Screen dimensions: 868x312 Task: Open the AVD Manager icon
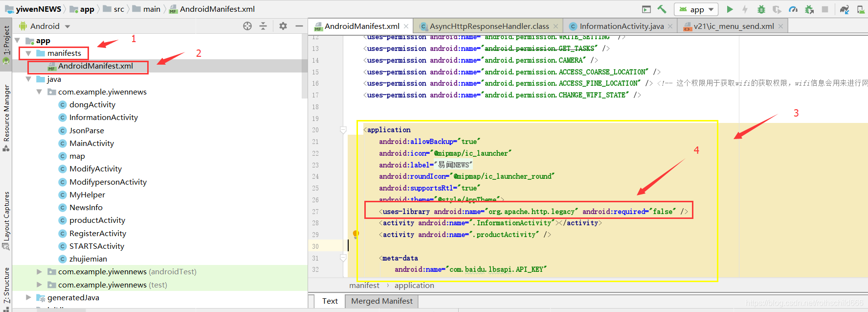[861, 9]
